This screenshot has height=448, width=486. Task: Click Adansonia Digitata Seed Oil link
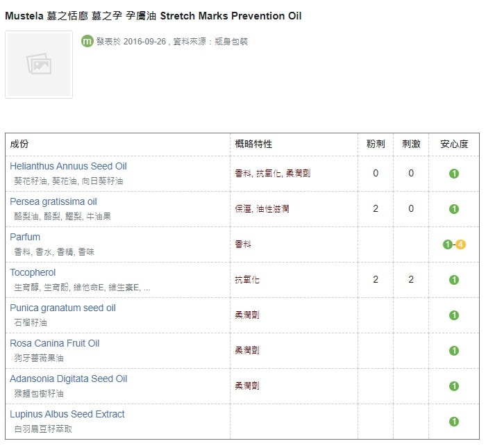click(x=69, y=379)
